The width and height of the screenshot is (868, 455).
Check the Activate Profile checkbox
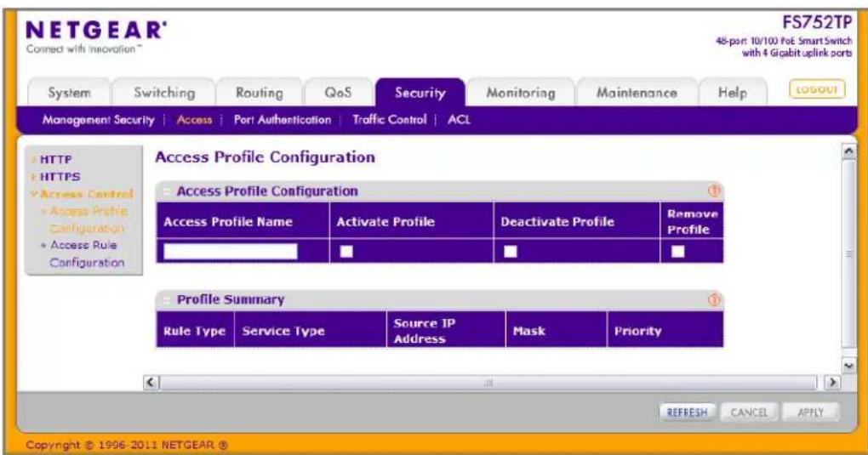tap(346, 251)
